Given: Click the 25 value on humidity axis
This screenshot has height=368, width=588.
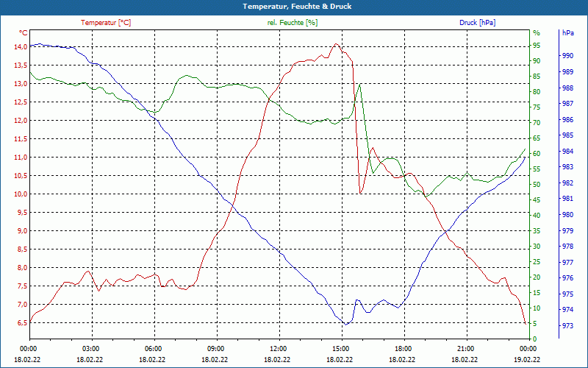Looking at the screenshot, I should 537,262.
